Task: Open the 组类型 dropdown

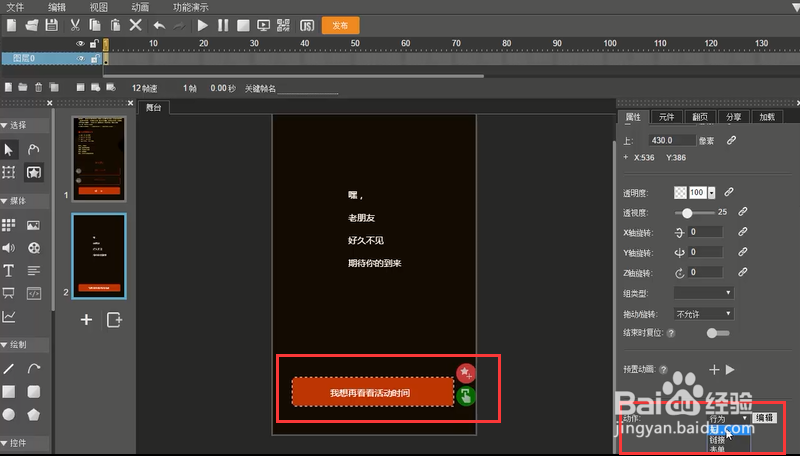Action: pyautogui.click(x=704, y=293)
